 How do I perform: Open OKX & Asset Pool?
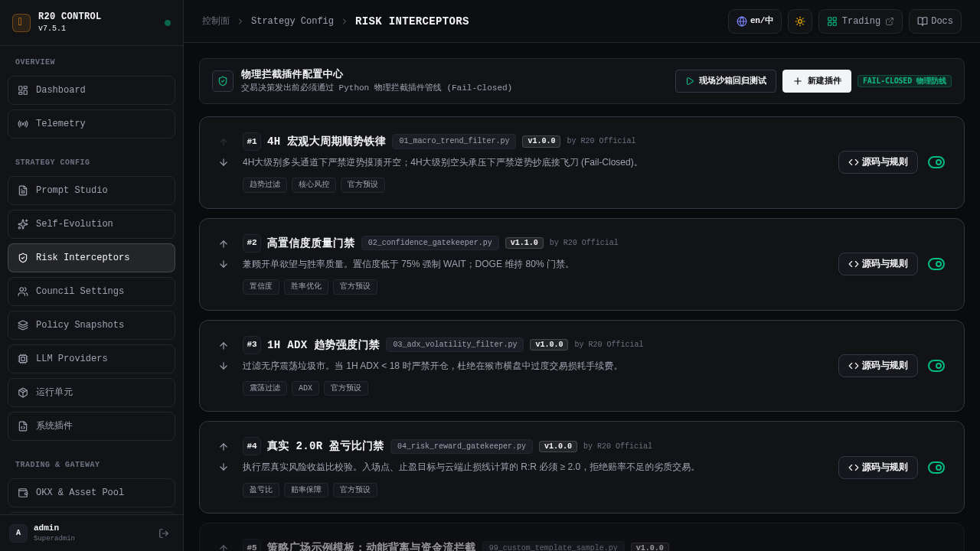[x=91, y=493]
